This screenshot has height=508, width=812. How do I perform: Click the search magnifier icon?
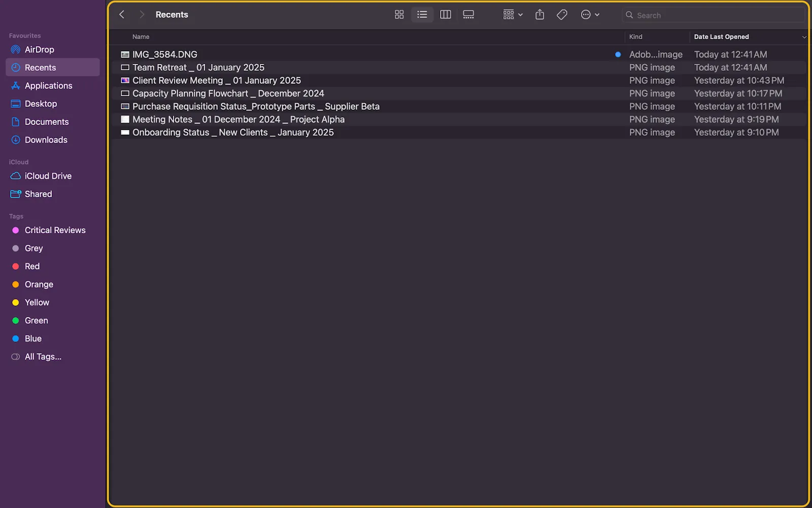click(x=629, y=15)
